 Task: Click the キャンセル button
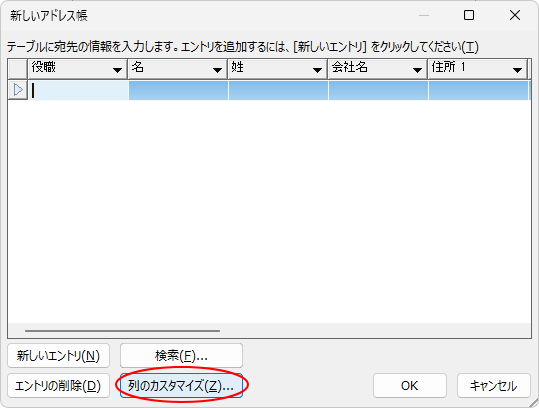pos(494,386)
